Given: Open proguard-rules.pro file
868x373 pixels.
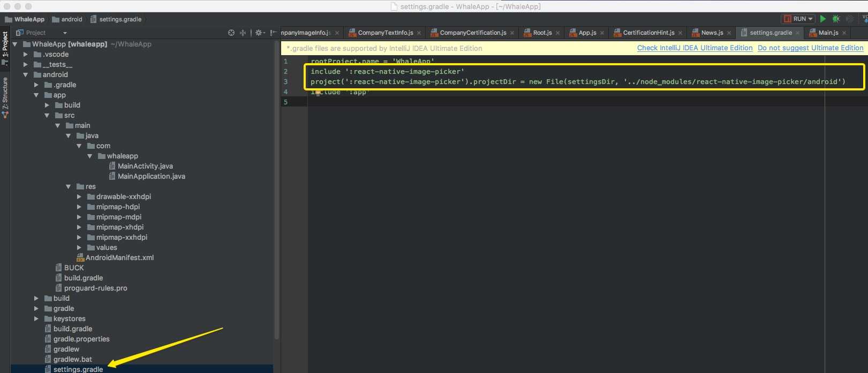Looking at the screenshot, I should pyautogui.click(x=91, y=288).
